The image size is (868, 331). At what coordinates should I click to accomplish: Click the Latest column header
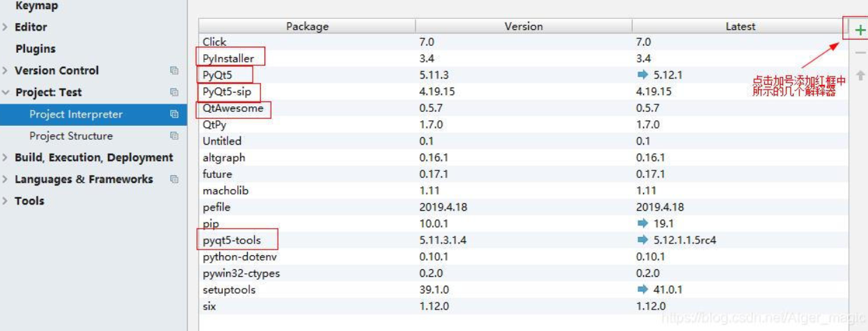tap(741, 26)
